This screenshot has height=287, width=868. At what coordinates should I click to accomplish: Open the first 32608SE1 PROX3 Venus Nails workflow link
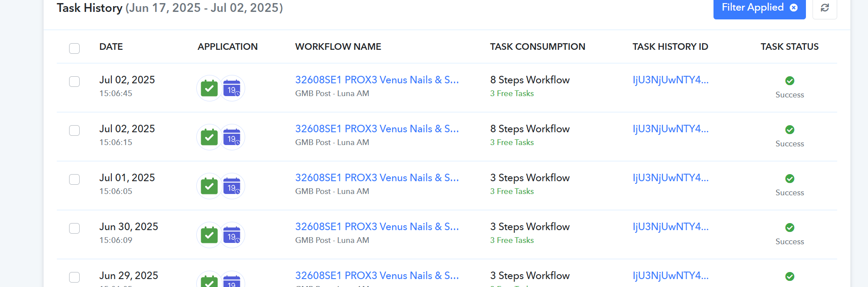[377, 80]
